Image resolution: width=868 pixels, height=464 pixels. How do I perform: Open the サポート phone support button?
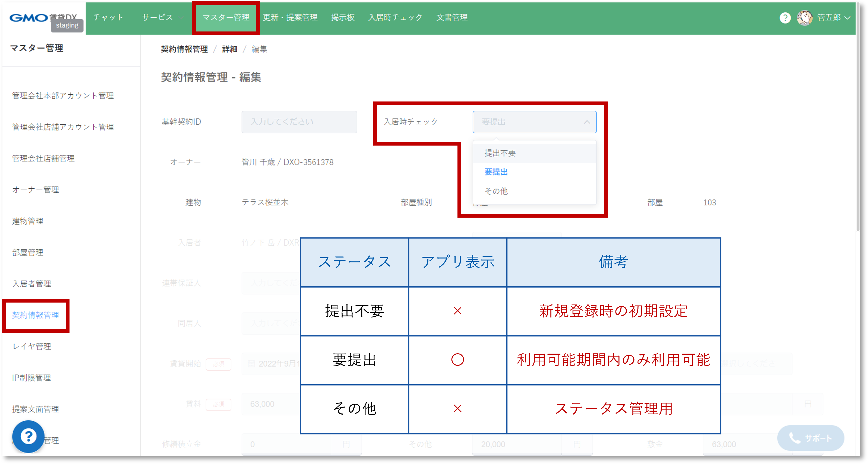click(x=810, y=438)
